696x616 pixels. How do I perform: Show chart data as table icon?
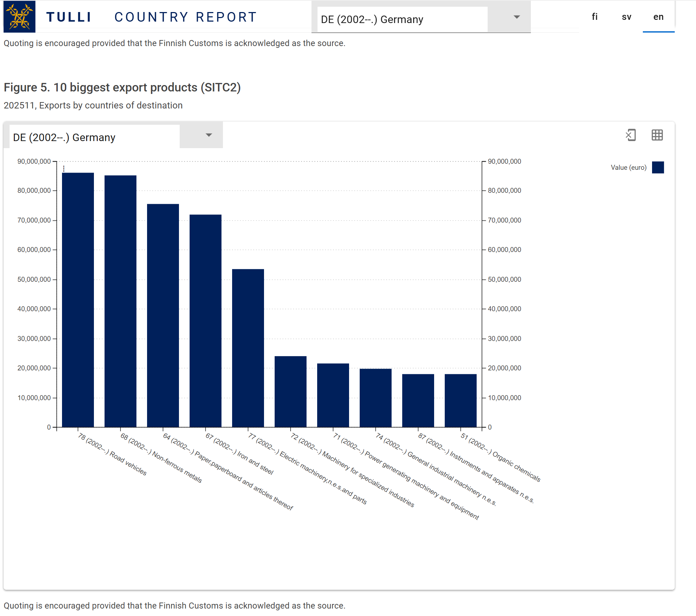[657, 135]
